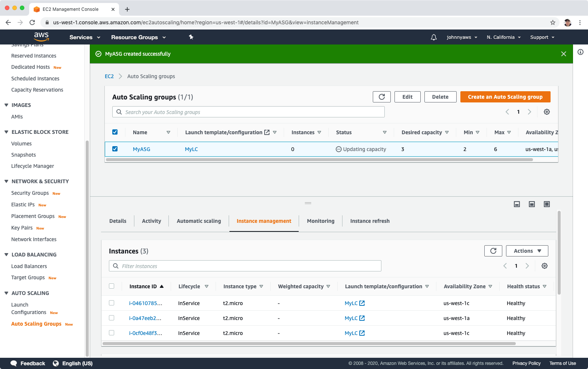Open the EC2 breadcrumb link
The width and height of the screenshot is (588, 369).
click(109, 76)
